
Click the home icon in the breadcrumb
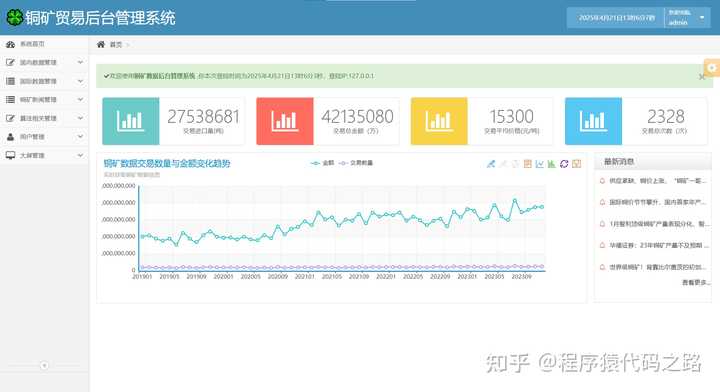click(101, 45)
